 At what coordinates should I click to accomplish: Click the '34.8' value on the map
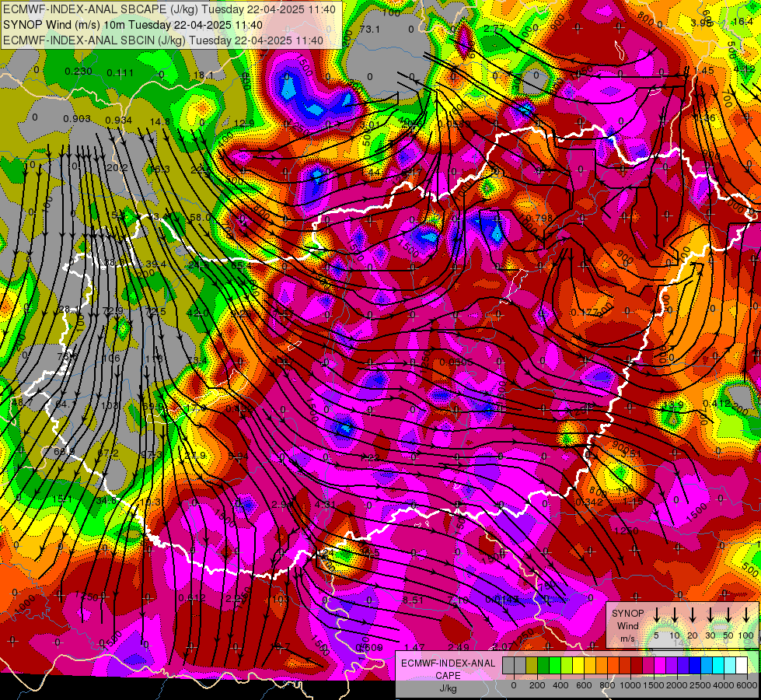106,500
